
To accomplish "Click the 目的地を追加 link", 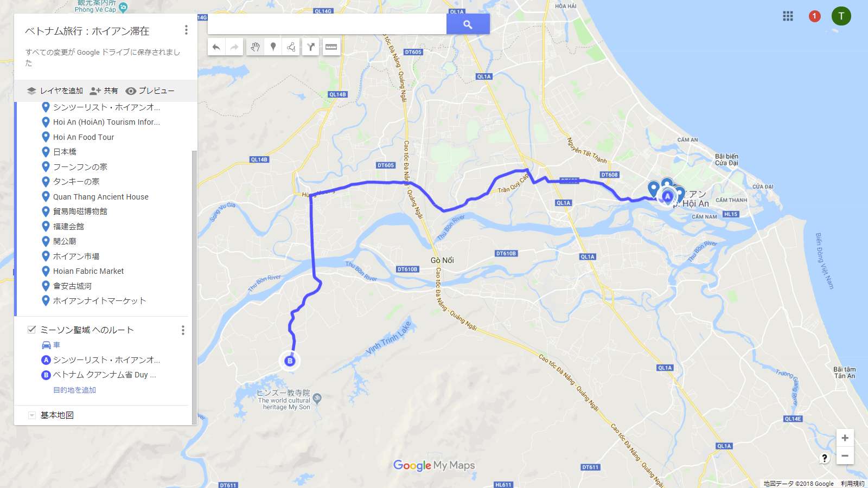I will pos(74,390).
